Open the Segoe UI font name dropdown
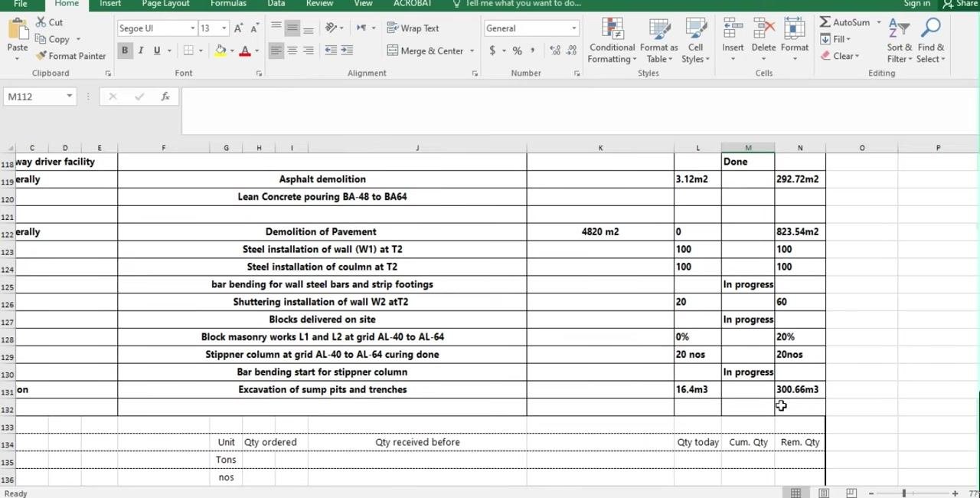 192,28
